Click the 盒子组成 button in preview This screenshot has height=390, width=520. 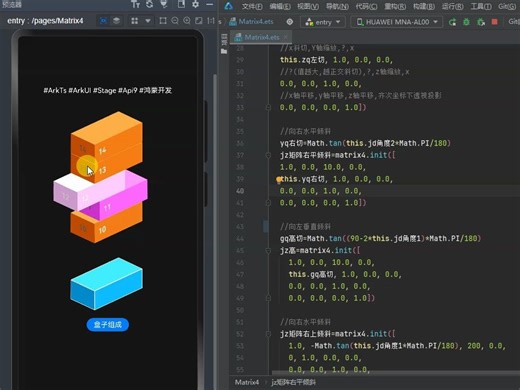tap(108, 325)
